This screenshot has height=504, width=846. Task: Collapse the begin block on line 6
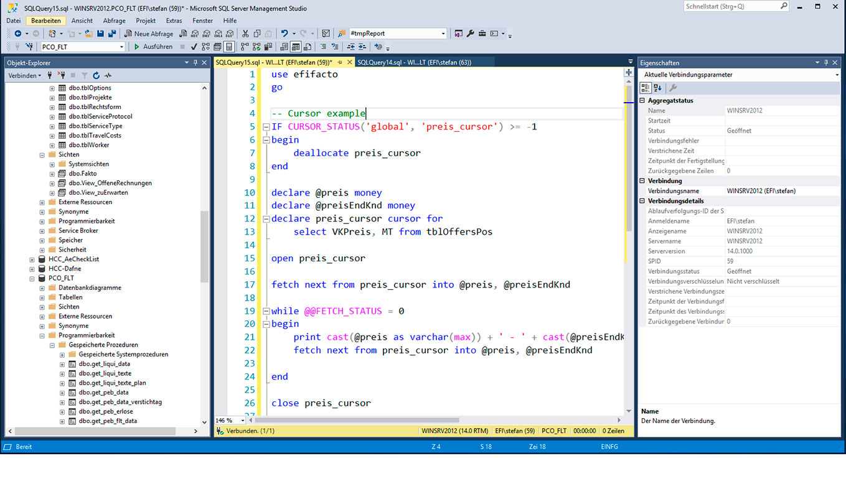(266, 140)
